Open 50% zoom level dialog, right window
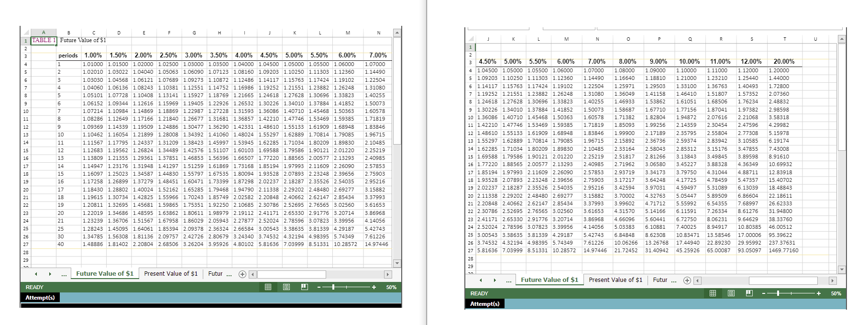Screen dimensions: 868x325 tap(836, 293)
